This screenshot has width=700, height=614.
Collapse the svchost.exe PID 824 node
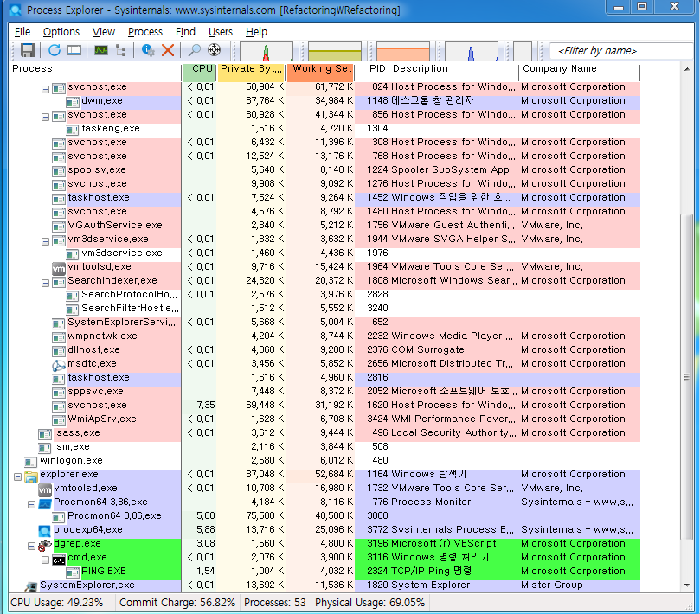[45, 89]
